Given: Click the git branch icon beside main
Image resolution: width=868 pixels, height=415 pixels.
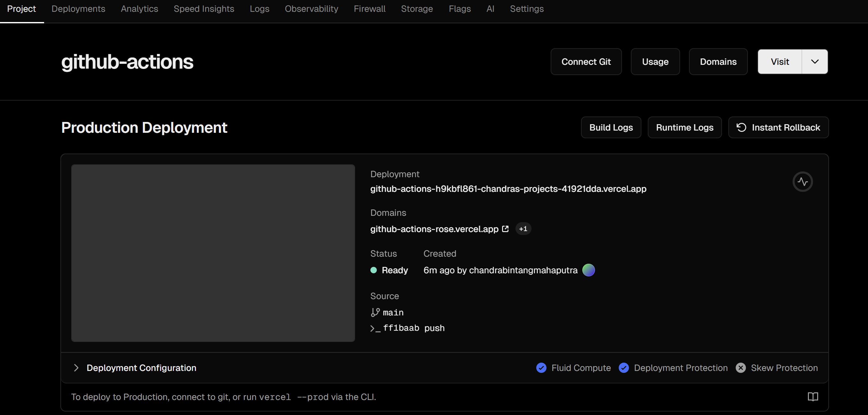Looking at the screenshot, I should click(375, 313).
